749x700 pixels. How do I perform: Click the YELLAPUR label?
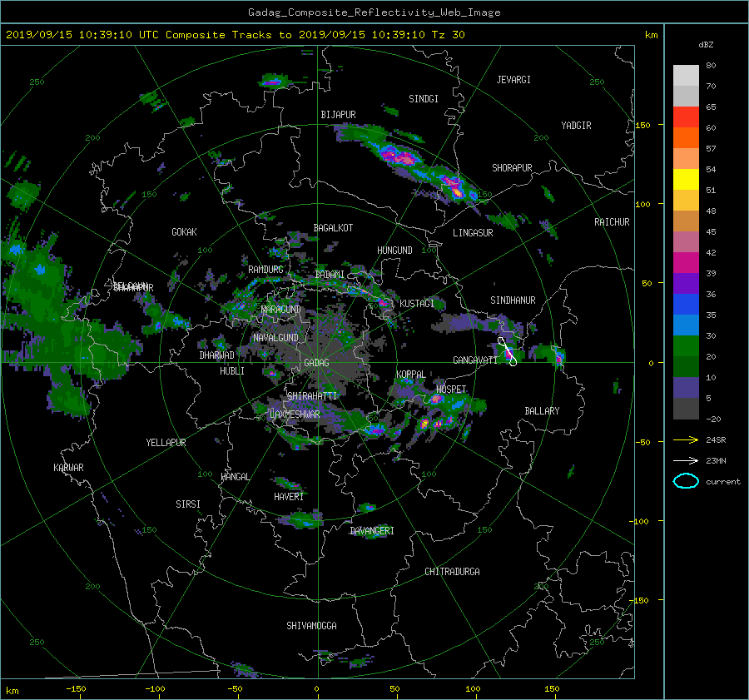(166, 443)
